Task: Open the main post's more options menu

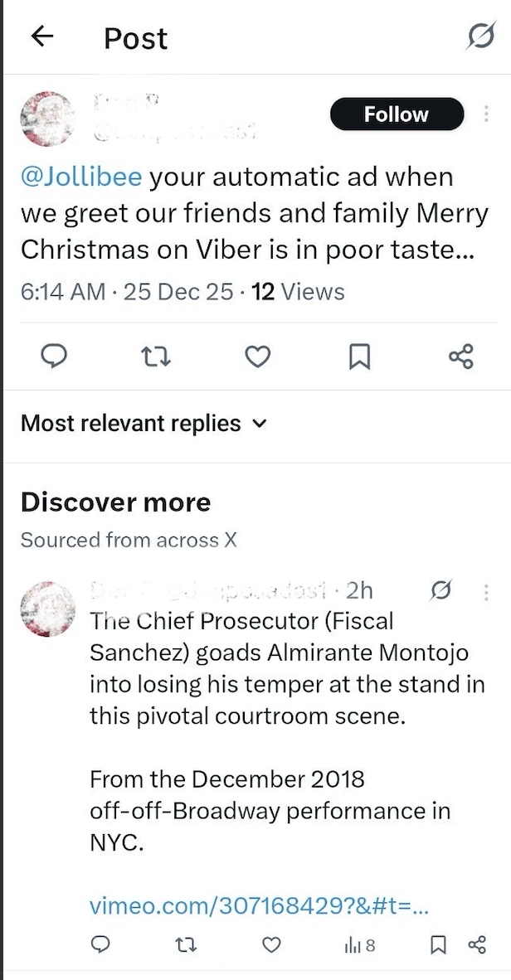Action: pyautogui.click(x=486, y=114)
